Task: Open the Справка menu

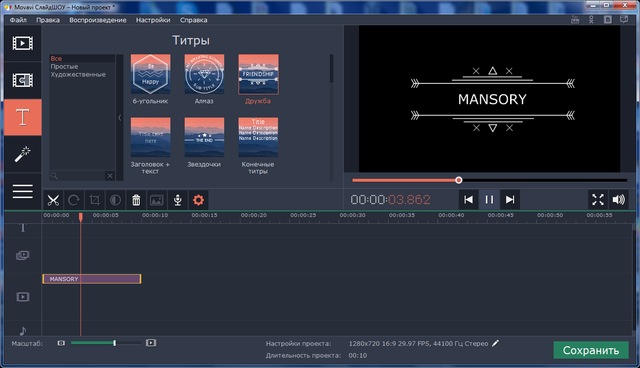Action: [x=193, y=20]
